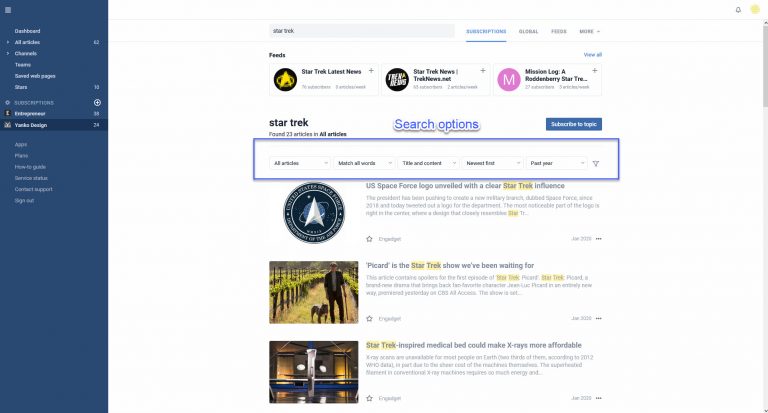Subscribe to Mission Log feed with plus
The width and height of the screenshot is (768, 413).
pyautogui.click(x=595, y=71)
